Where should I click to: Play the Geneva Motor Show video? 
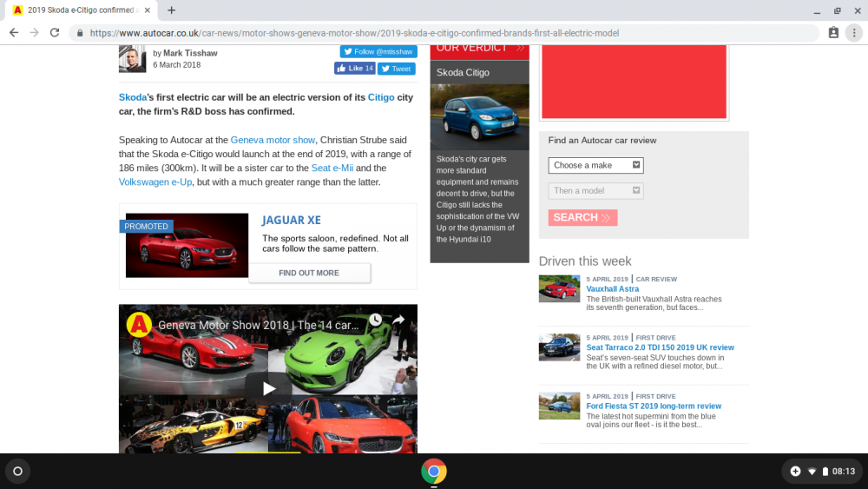tap(268, 388)
